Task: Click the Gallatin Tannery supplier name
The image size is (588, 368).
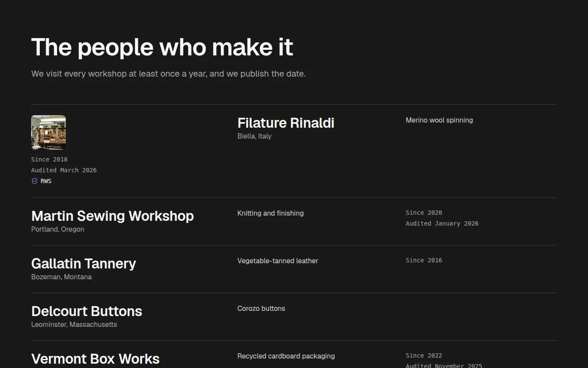Action: pyautogui.click(x=83, y=264)
